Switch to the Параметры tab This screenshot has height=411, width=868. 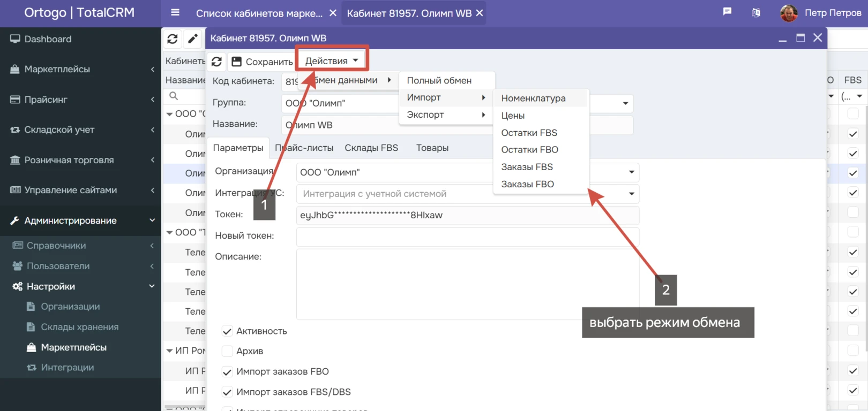(x=238, y=148)
